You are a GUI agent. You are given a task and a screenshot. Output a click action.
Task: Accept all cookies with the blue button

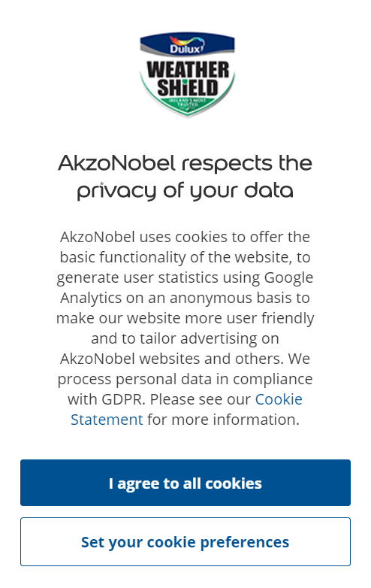185,483
